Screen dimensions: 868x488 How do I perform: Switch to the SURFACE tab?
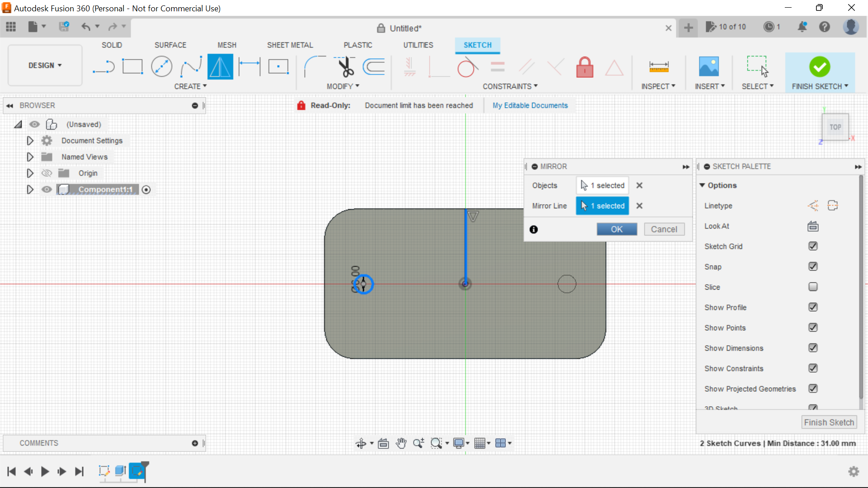pos(170,45)
